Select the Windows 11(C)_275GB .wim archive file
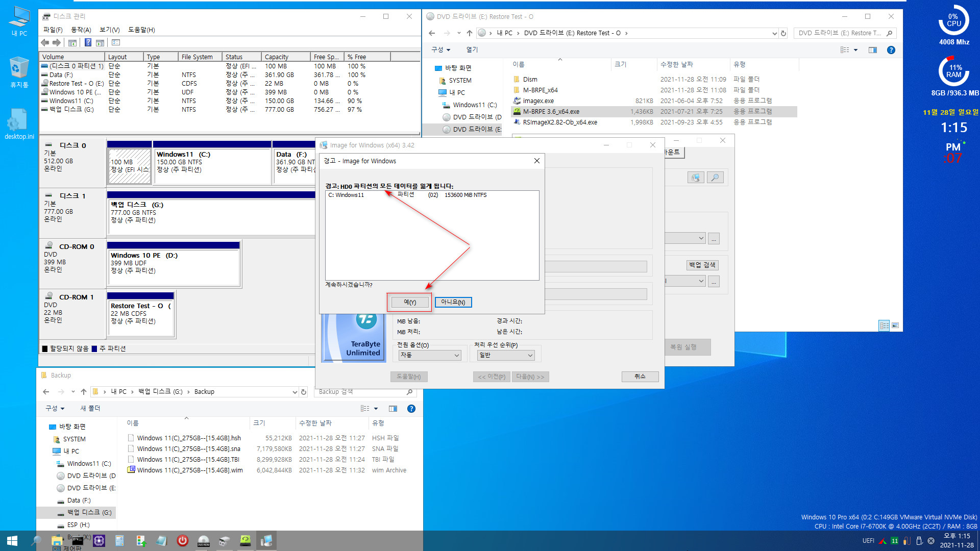 pos(190,470)
